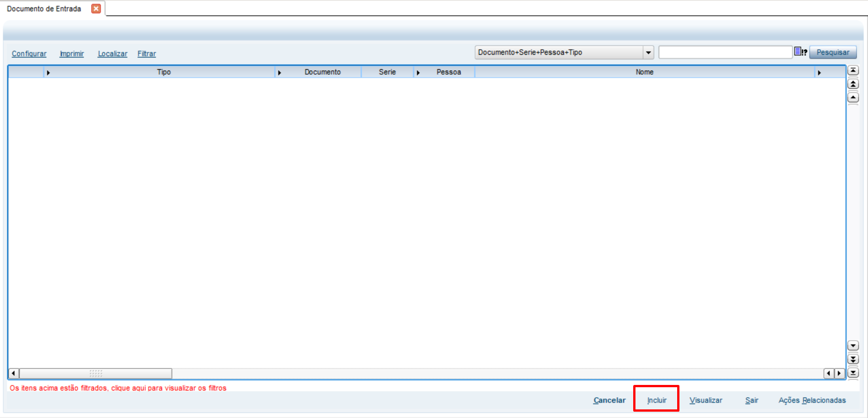This screenshot has height=418, width=868.
Task: Click the arrow after the Nome column header
Action: (x=819, y=72)
